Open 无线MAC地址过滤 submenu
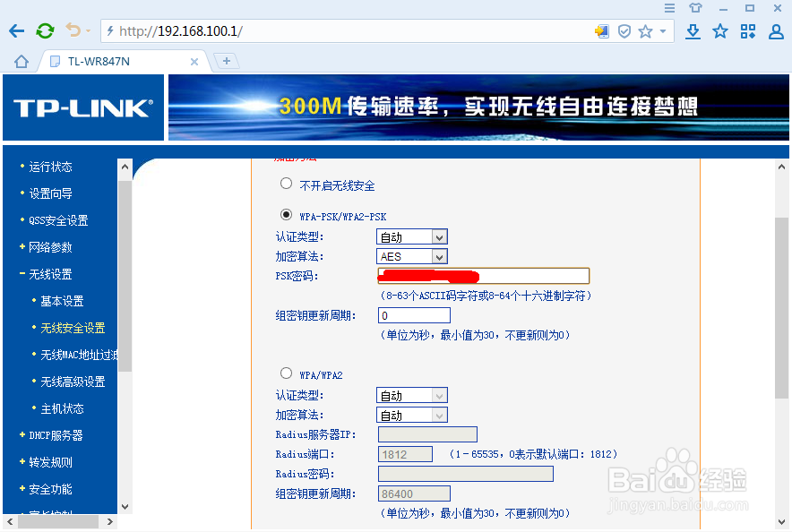The height and width of the screenshot is (532, 792). click(x=79, y=355)
